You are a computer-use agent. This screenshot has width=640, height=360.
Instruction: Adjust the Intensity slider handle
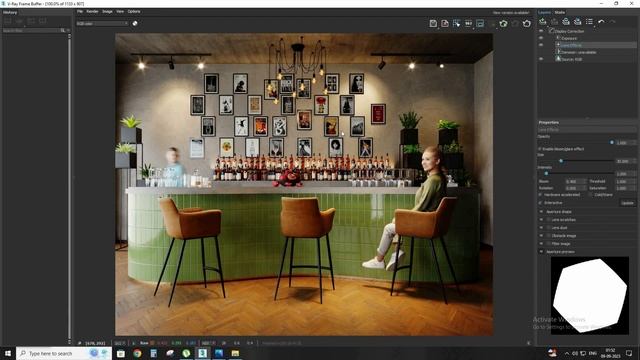546,173
